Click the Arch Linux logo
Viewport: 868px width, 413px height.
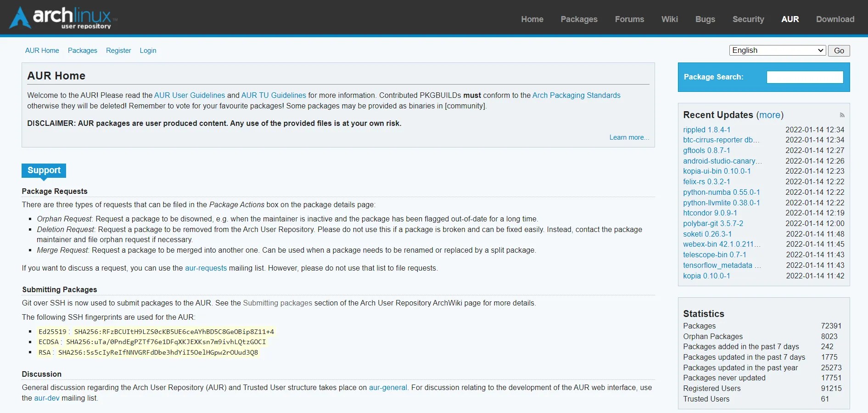pos(64,17)
